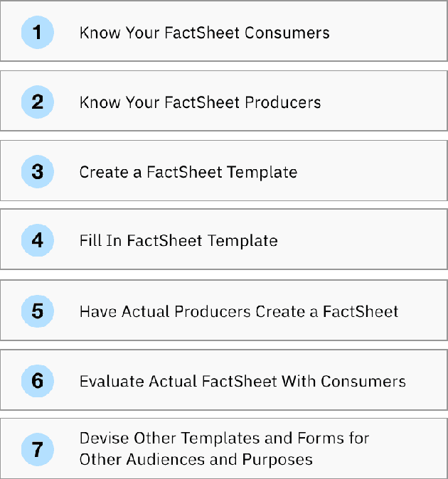Click the number 4 circle badge
Image resolution: width=448 pixels, height=479 pixels.
tap(38, 240)
